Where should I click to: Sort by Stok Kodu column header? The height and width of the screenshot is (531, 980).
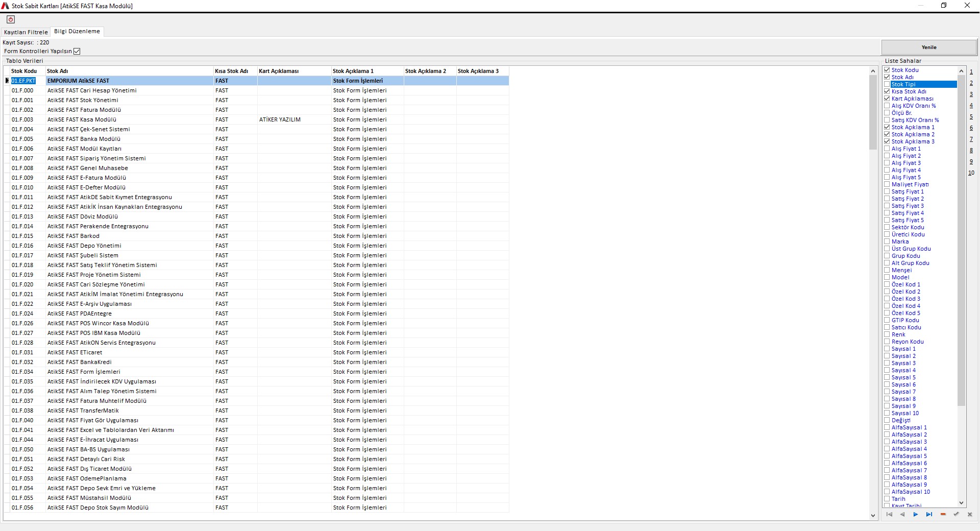28,71
